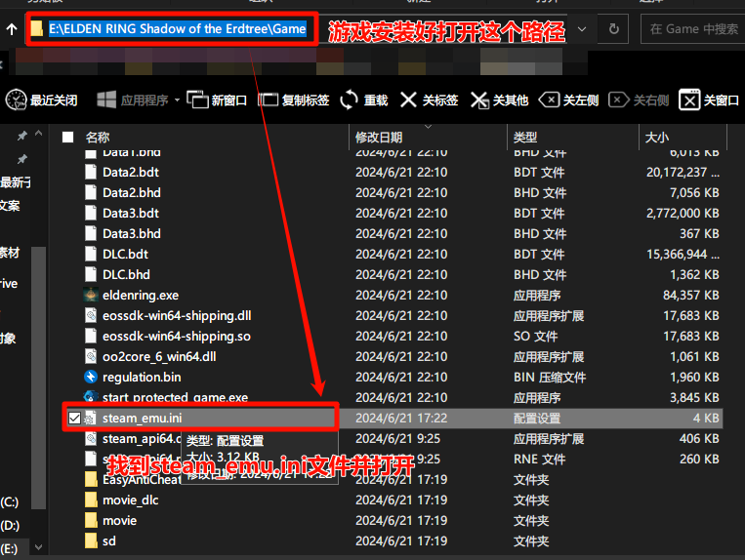Sort by 大小 column header
The image size is (745, 560).
click(656, 138)
